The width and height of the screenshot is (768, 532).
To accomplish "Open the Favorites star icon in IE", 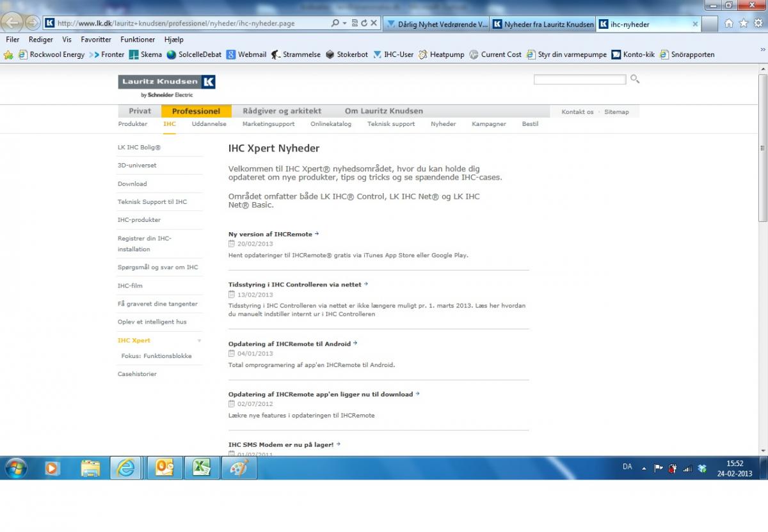I will click(743, 23).
